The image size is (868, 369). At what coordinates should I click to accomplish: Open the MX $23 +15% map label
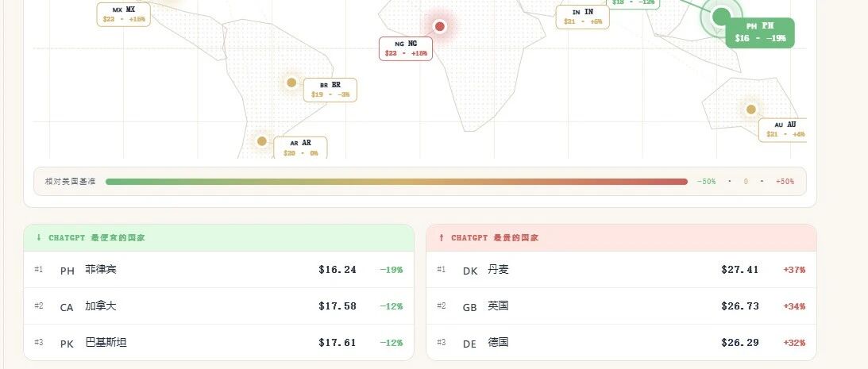tap(123, 14)
